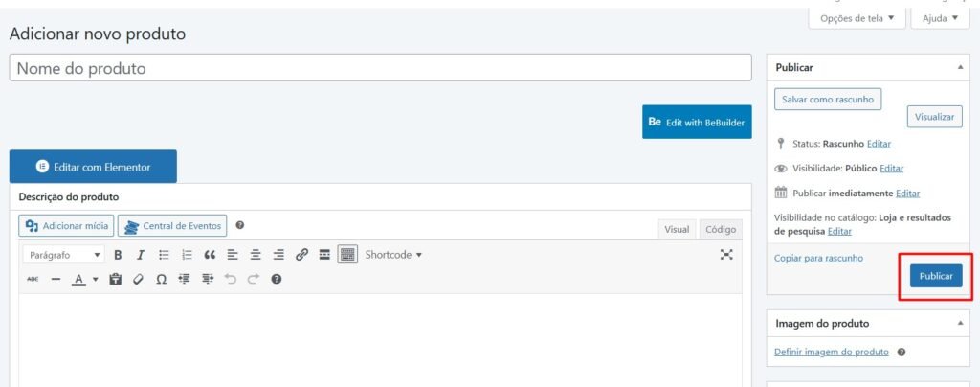The width and height of the screenshot is (980, 387).
Task: Click the insert link icon
Action: (301, 255)
